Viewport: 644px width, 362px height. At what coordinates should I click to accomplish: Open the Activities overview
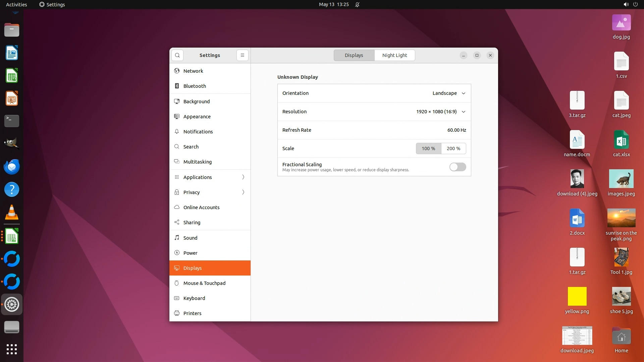16,5
